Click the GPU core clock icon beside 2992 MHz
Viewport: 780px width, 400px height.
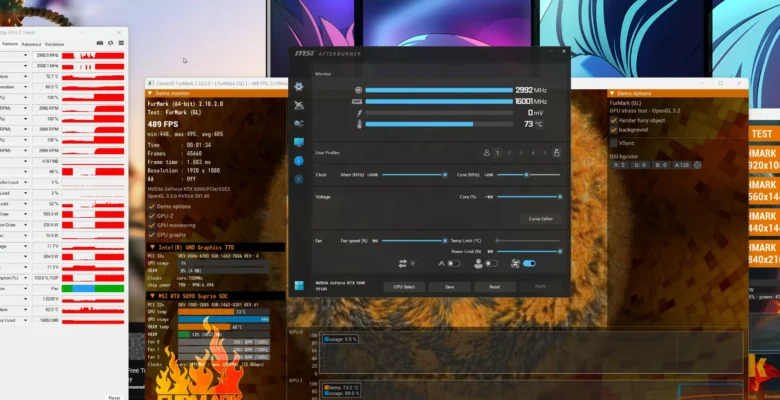(x=358, y=90)
